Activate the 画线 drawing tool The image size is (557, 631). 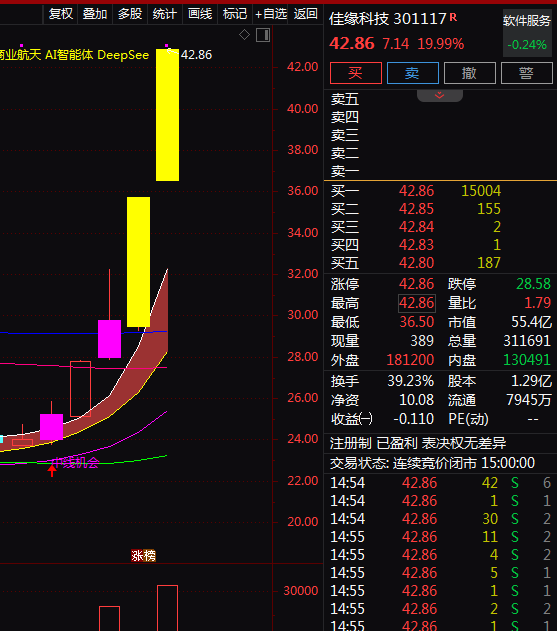click(x=200, y=14)
